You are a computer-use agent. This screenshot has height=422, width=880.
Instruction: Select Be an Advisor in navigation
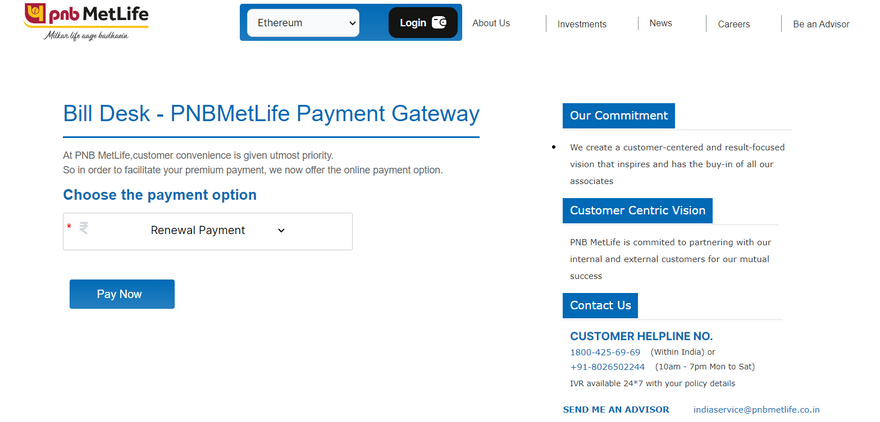[x=821, y=24]
